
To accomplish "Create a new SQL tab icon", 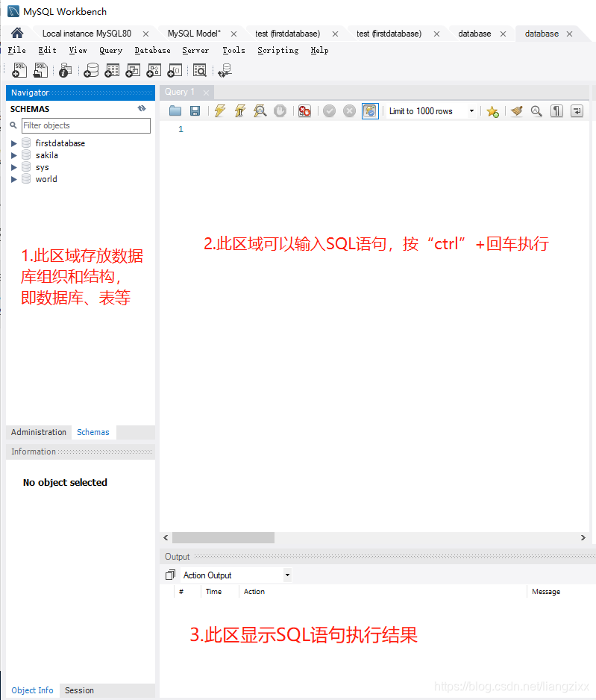I will [19, 70].
